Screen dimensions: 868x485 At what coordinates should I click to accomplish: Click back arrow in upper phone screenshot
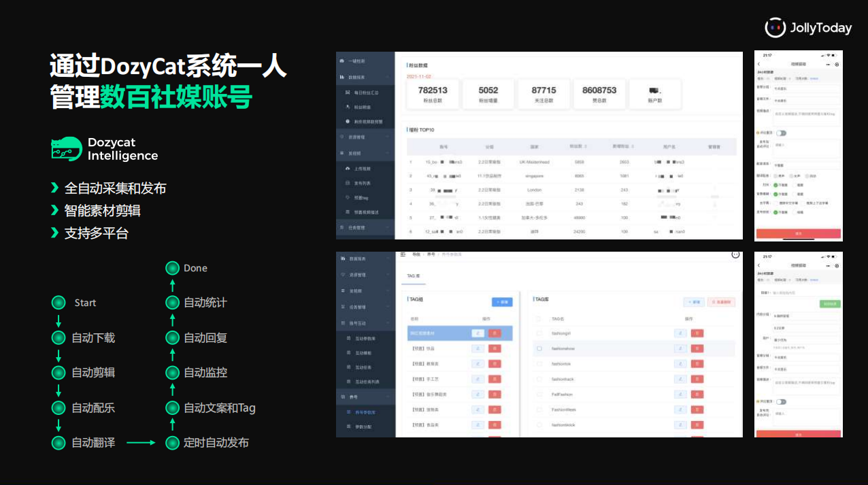(x=759, y=65)
